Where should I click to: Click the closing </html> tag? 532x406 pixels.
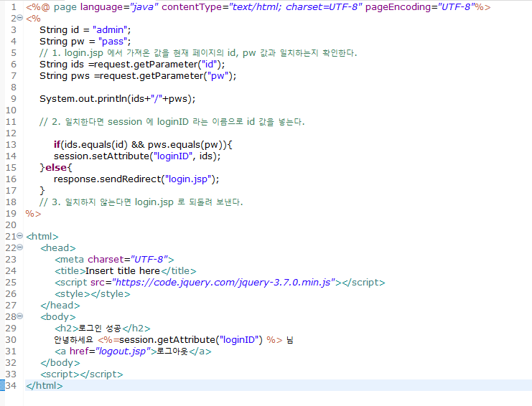(44, 386)
